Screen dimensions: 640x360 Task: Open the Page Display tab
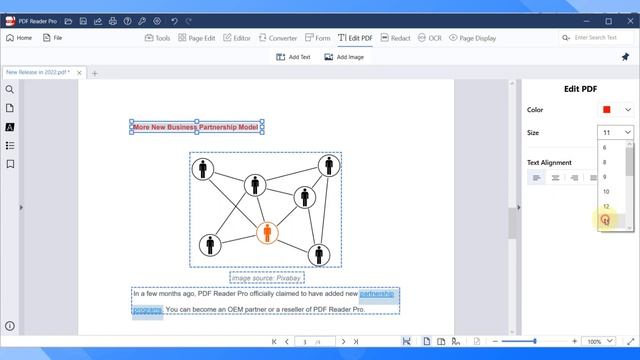(472, 38)
